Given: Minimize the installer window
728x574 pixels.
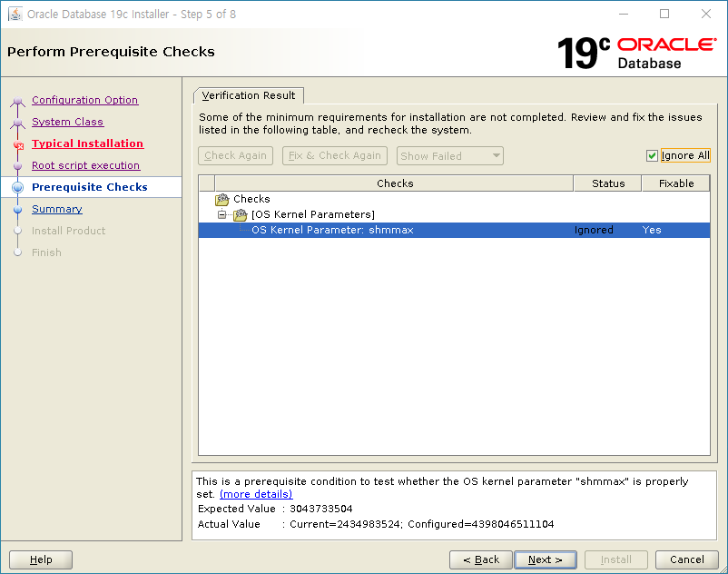Looking at the screenshot, I should click(624, 14).
